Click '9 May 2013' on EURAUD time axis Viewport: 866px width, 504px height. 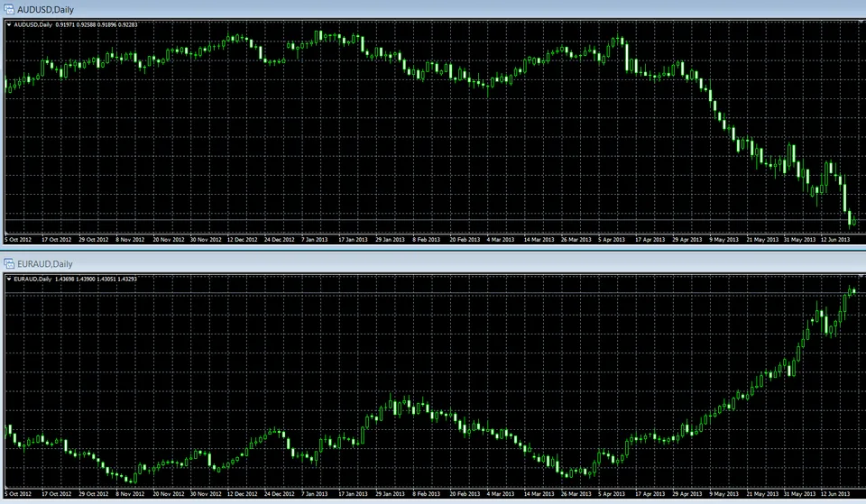pos(724,494)
